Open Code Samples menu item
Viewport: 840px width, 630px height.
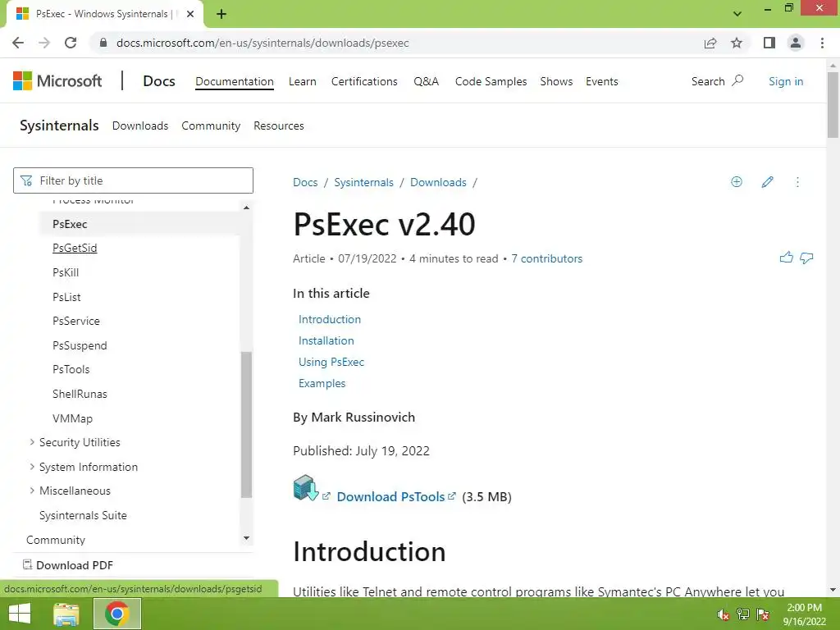pyautogui.click(x=491, y=81)
